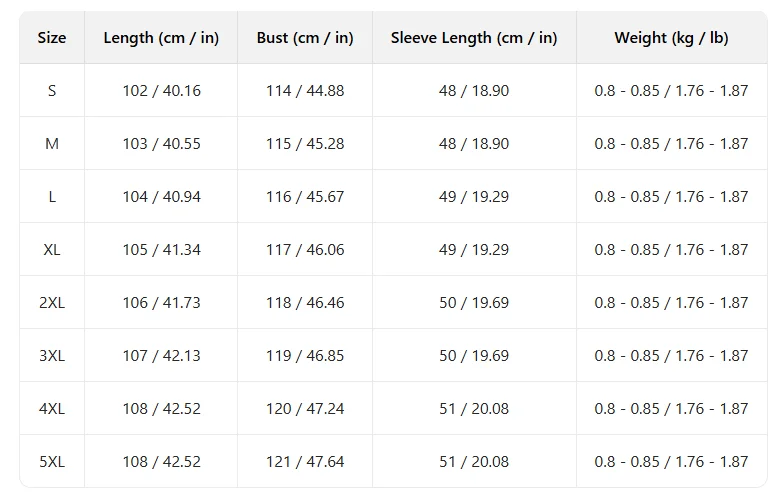This screenshot has width=781, height=492.
Task: Select the XL size cell
Action: click(x=52, y=249)
